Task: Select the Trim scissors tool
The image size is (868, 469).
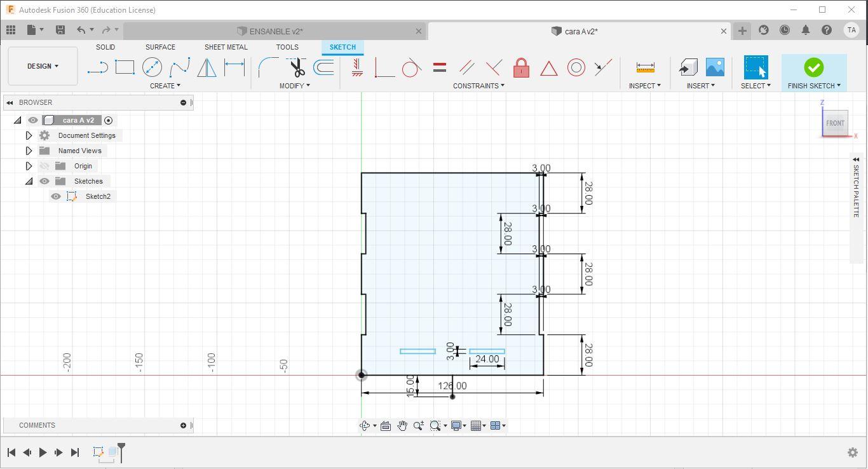Action: click(x=296, y=67)
